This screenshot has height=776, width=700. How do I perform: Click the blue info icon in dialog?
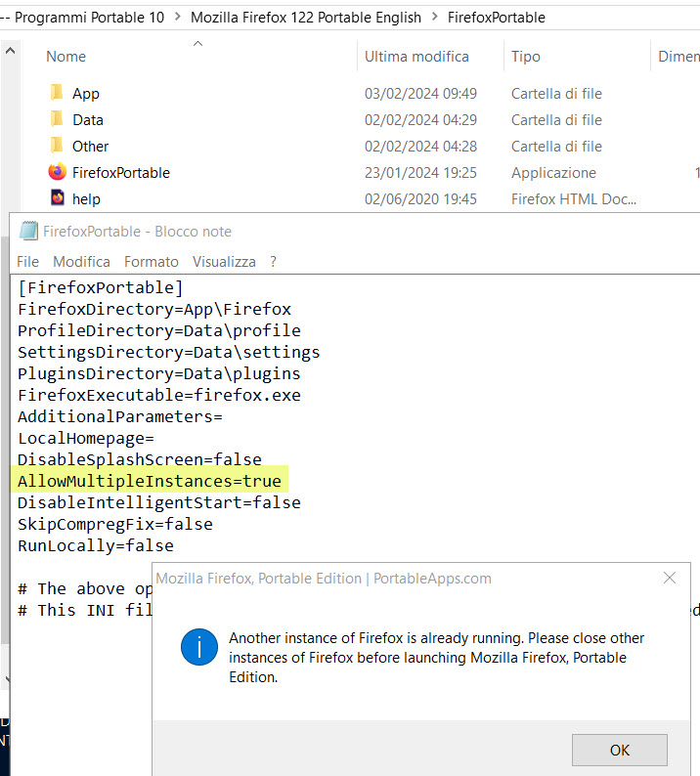pos(199,647)
